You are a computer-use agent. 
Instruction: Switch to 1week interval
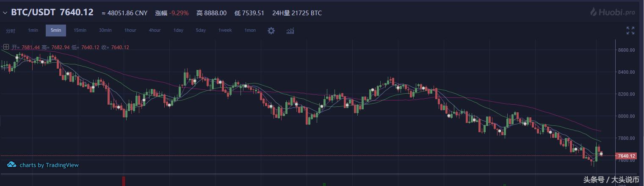coord(225,31)
